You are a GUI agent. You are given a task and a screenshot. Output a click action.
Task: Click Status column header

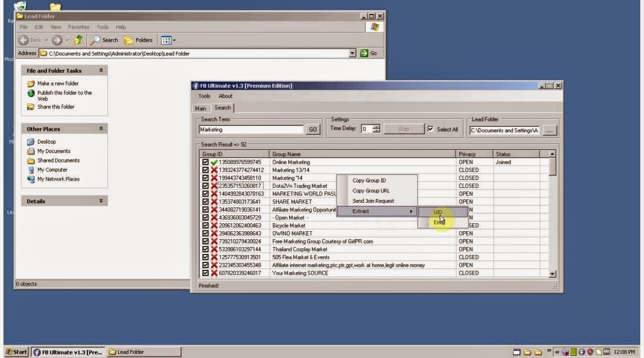[516, 154]
